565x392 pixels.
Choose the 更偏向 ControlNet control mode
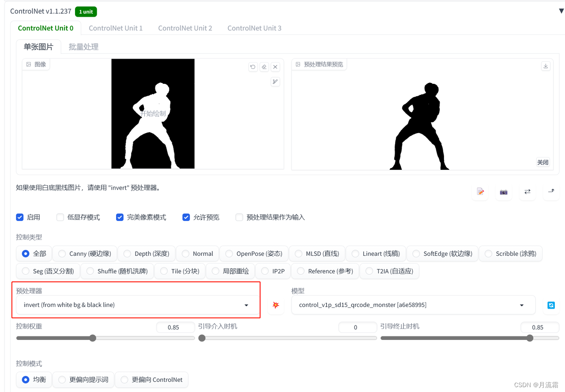point(151,380)
